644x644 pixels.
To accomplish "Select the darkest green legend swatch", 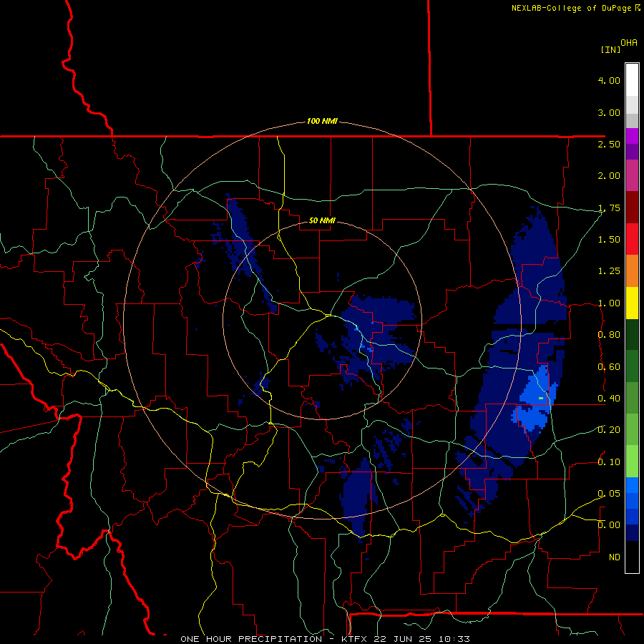I will click(x=632, y=334).
